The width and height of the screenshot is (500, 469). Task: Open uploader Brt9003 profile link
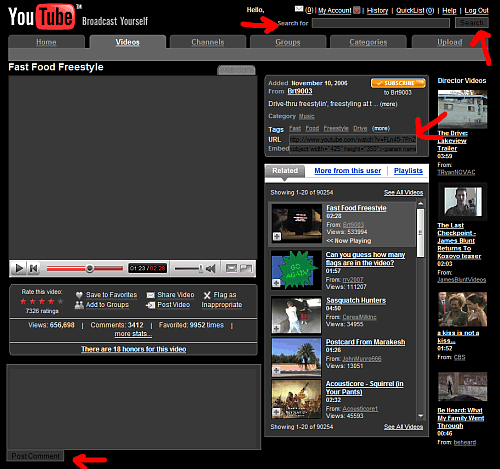tap(300, 91)
